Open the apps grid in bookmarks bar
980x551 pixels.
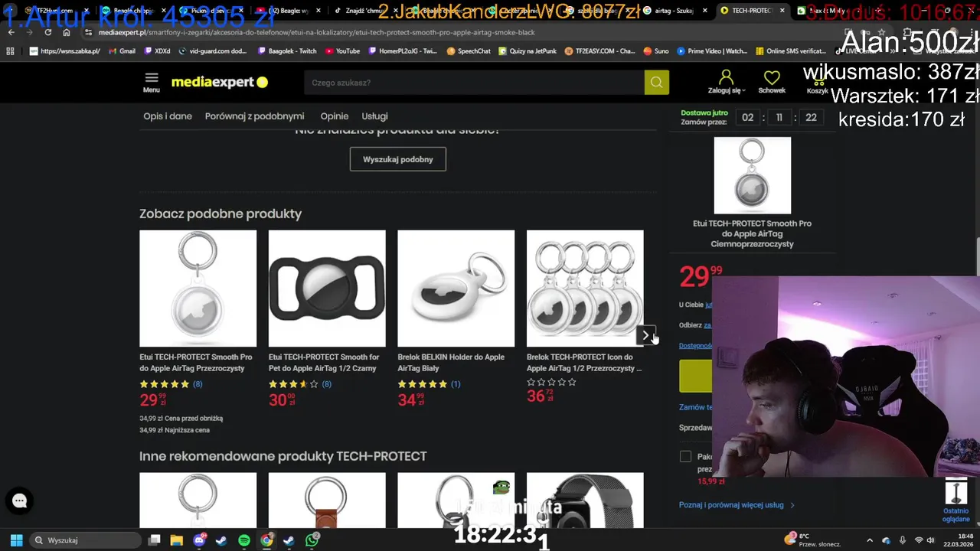pos(10,51)
